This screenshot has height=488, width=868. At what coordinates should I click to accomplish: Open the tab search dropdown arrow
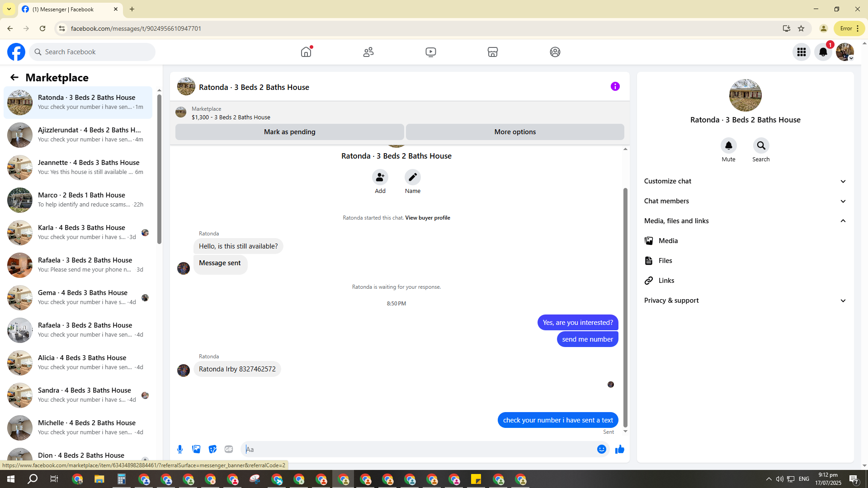point(9,9)
